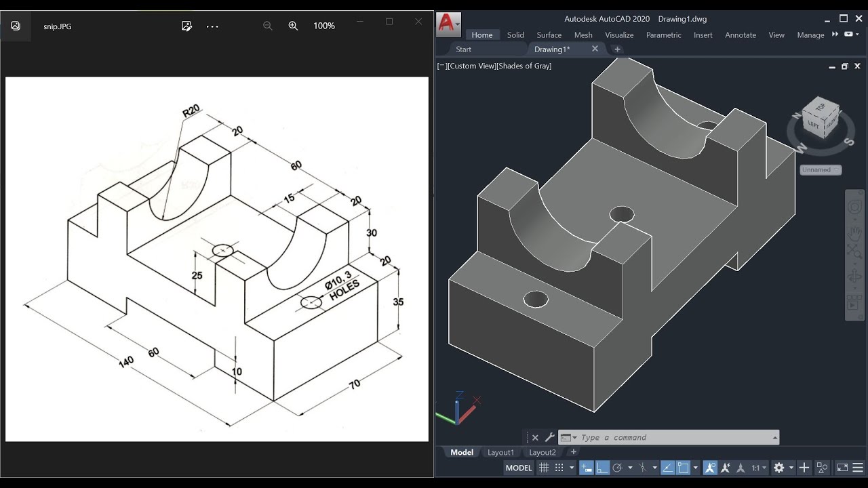Activate the Orbit tool on the navigation bar
Image resolution: width=868 pixels, height=488 pixels.
coord(854,274)
